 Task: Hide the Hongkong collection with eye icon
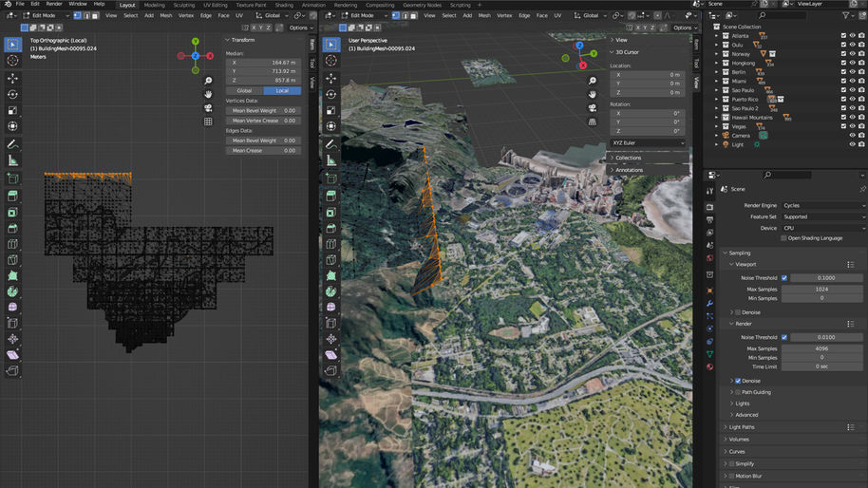(853, 62)
